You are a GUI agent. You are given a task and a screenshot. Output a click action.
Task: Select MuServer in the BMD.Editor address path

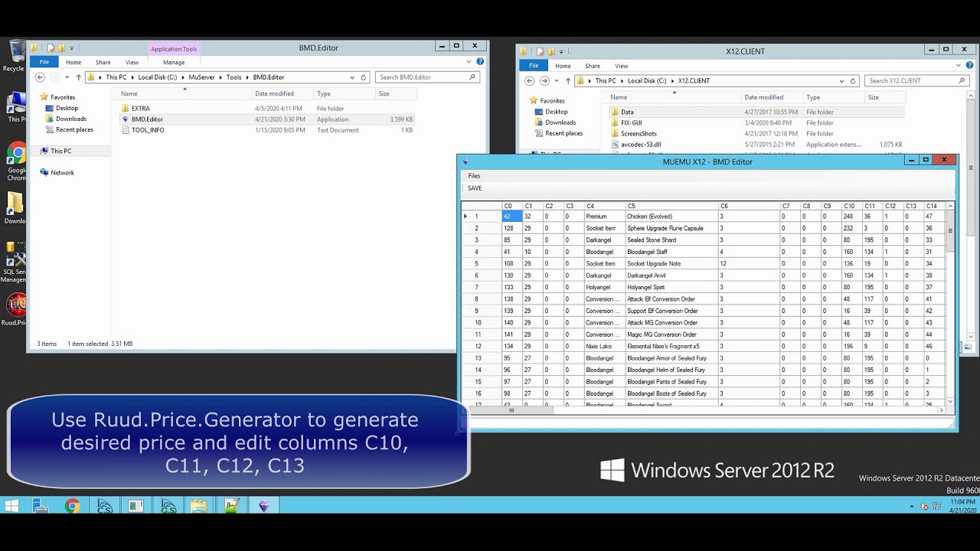[201, 77]
